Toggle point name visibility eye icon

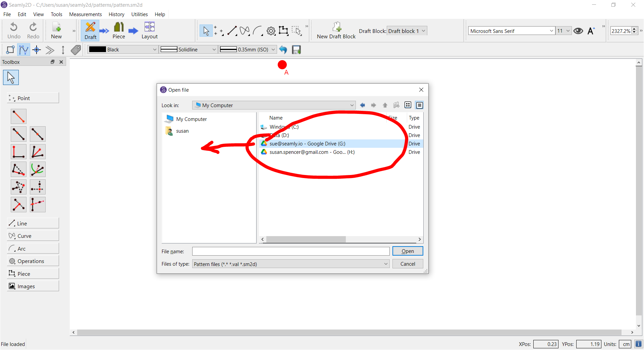578,31
